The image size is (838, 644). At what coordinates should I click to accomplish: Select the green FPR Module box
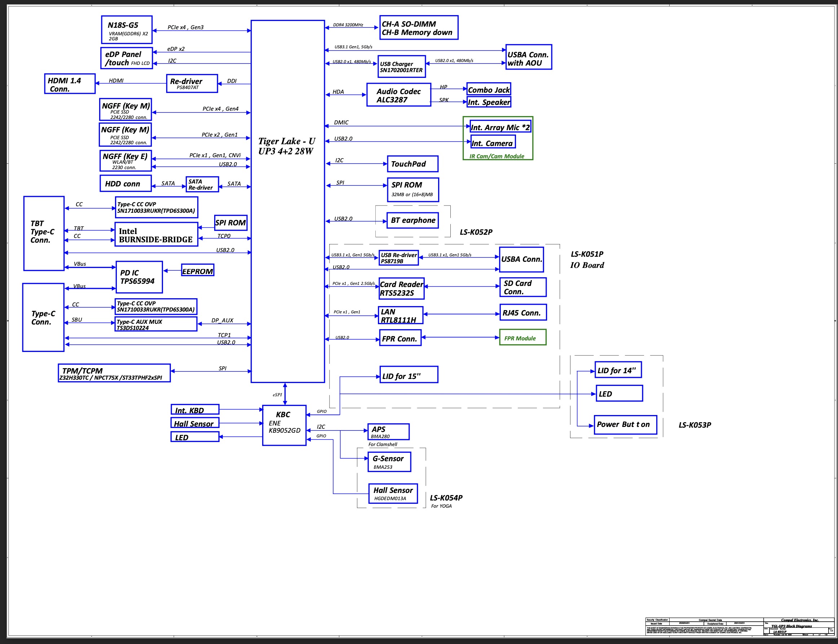[522, 338]
